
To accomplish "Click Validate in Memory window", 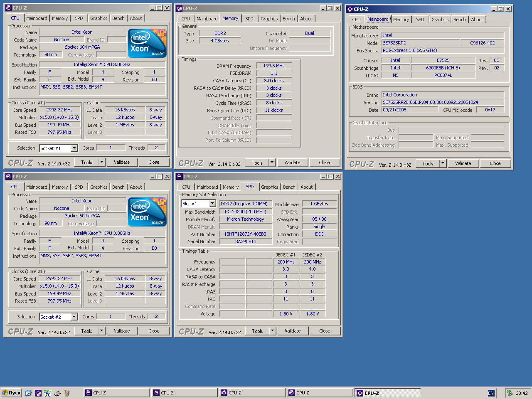I will [x=292, y=163].
